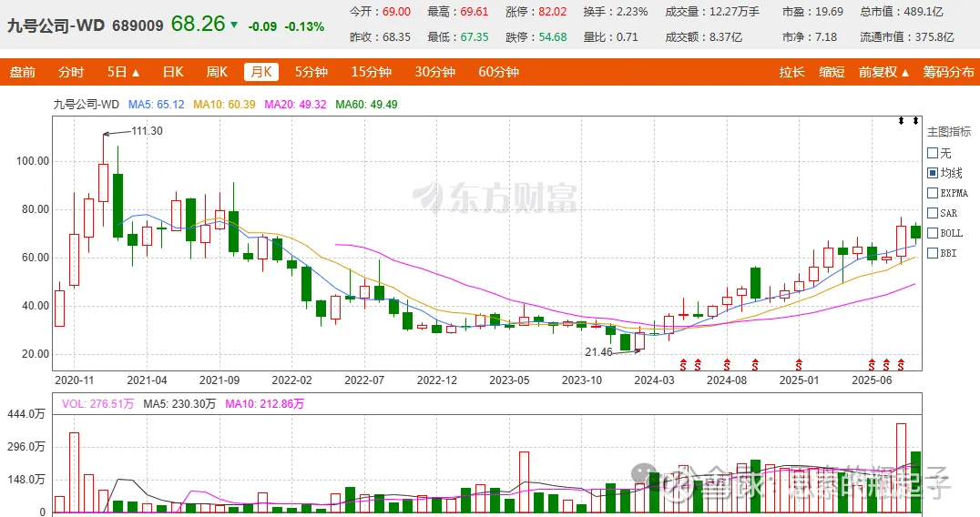Switch to the 盘前 tab

point(23,72)
